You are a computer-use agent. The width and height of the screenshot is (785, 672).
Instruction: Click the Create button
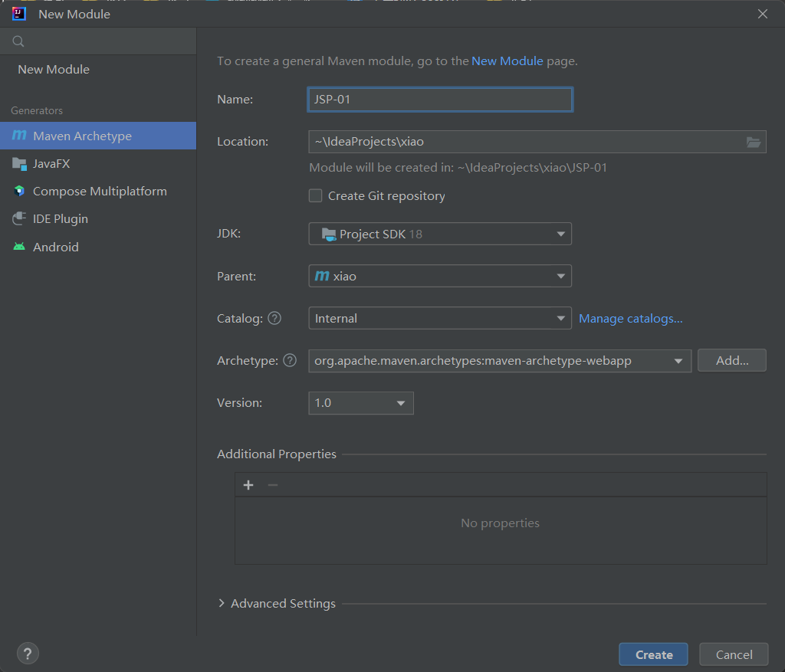click(x=654, y=654)
